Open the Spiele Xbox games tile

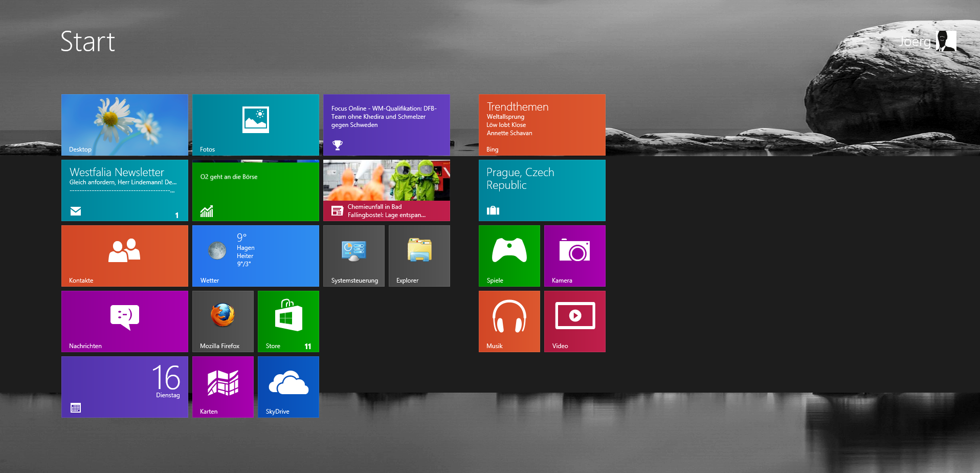(509, 256)
